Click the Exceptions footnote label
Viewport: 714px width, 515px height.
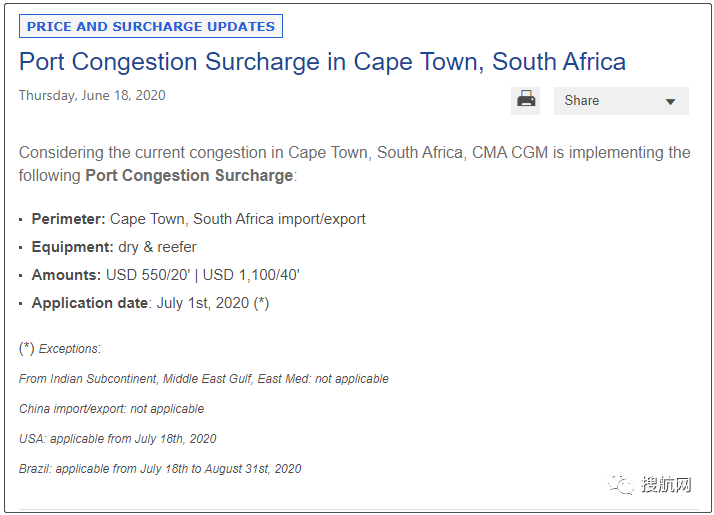(x=69, y=349)
